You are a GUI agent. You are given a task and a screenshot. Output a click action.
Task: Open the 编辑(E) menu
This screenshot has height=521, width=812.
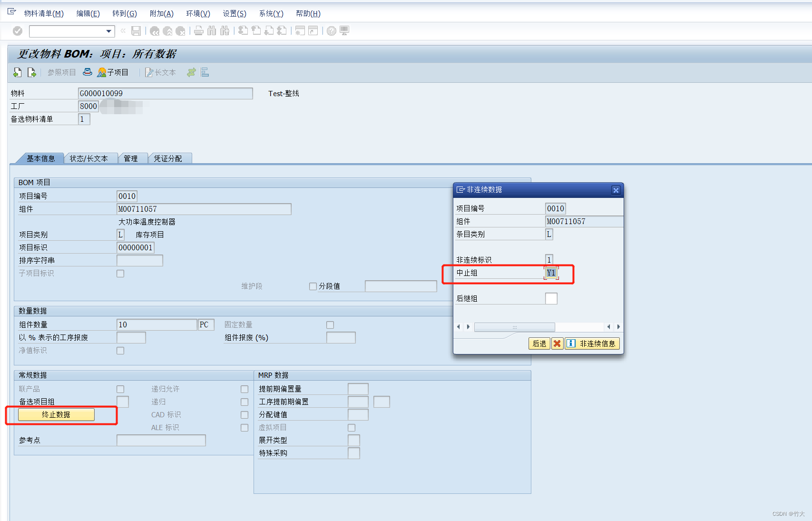tap(88, 13)
